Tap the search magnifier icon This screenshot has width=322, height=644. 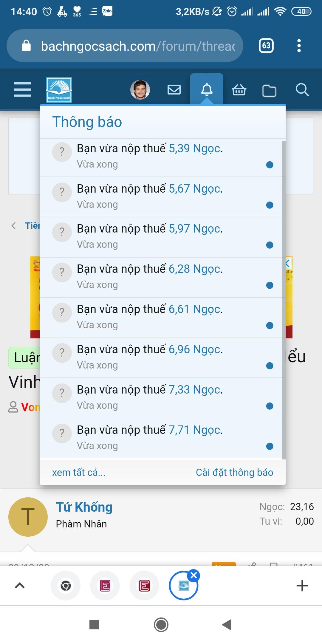(x=302, y=89)
